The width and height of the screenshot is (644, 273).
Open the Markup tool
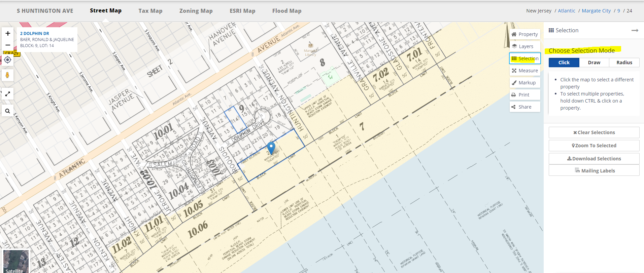click(x=525, y=83)
